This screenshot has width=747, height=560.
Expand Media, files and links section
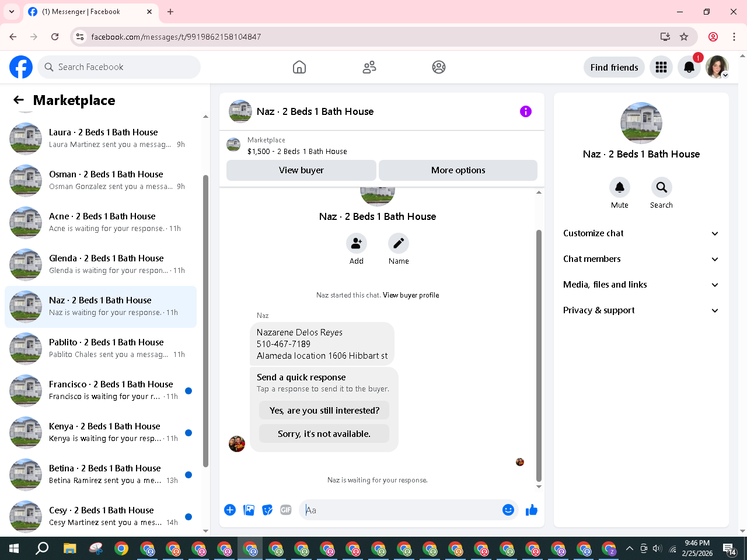pyautogui.click(x=641, y=285)
